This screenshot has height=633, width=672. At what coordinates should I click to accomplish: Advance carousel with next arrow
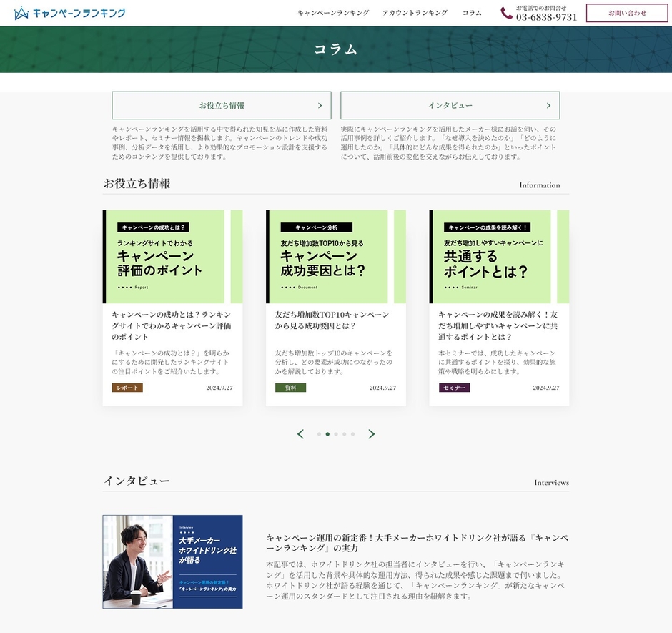point(371,434)
